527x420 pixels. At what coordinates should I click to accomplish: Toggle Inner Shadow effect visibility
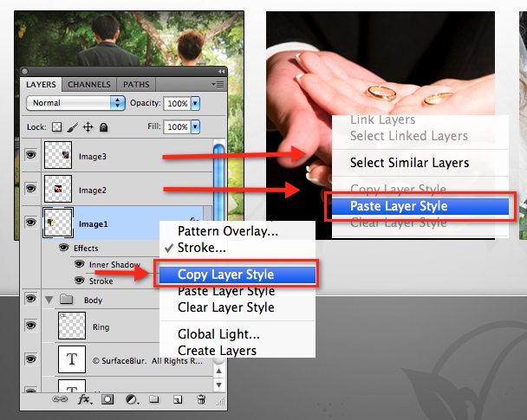(80, 263)
